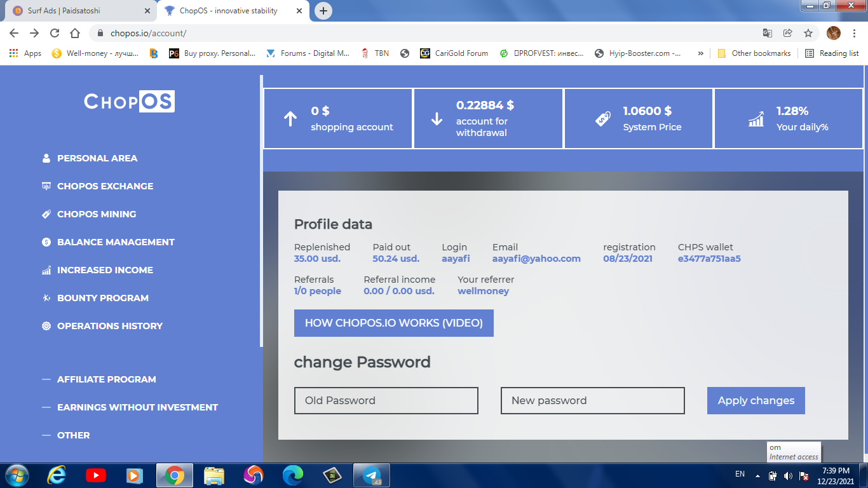Open the Buy proxy. Personal bookmark
Image resolution: width=868 pixels, height=488 pixels.
[212, 53]
